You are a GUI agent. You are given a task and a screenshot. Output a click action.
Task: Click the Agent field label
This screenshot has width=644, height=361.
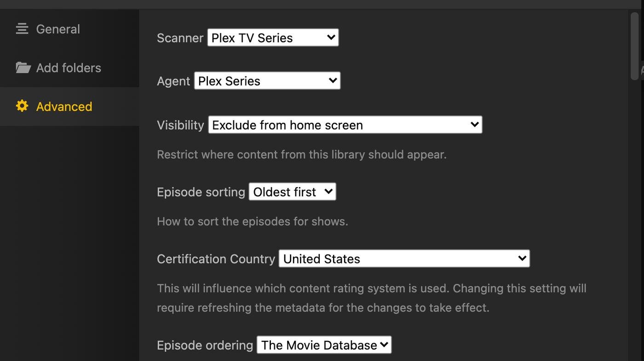173,81
